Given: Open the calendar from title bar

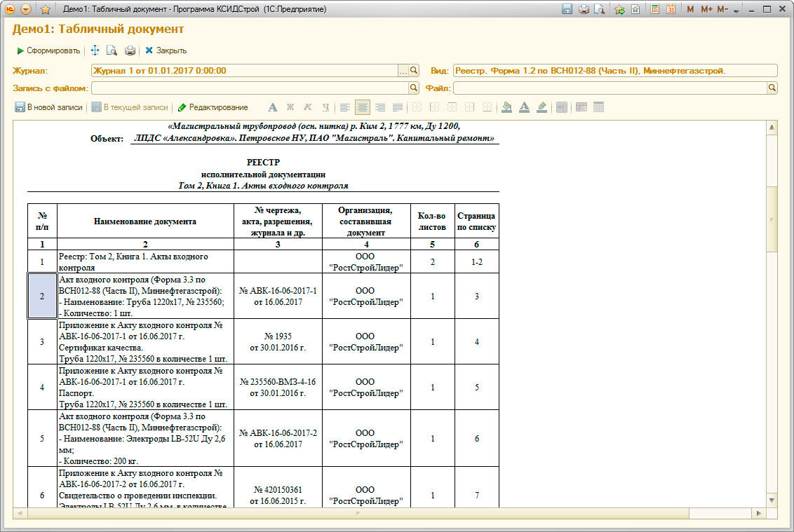Looking at the screenshot, I should [671, 9].
